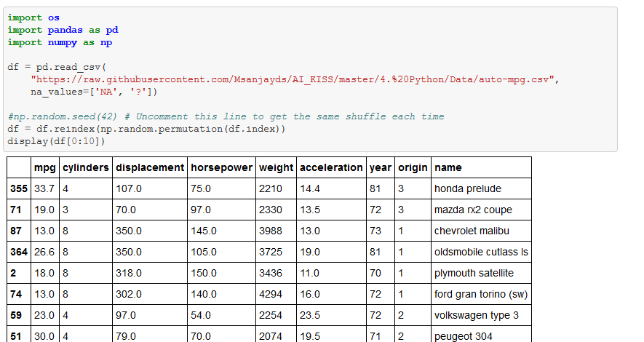Click the 'ford gran torino (sw)' cell
Screen dimensions: 644x342
coord(481,294)
